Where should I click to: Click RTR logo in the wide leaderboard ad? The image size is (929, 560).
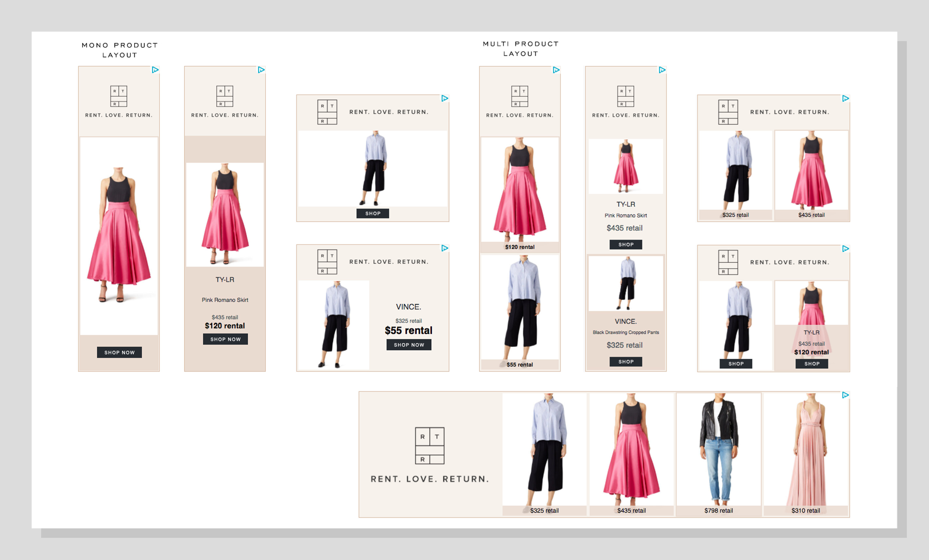tap(430, 445)
